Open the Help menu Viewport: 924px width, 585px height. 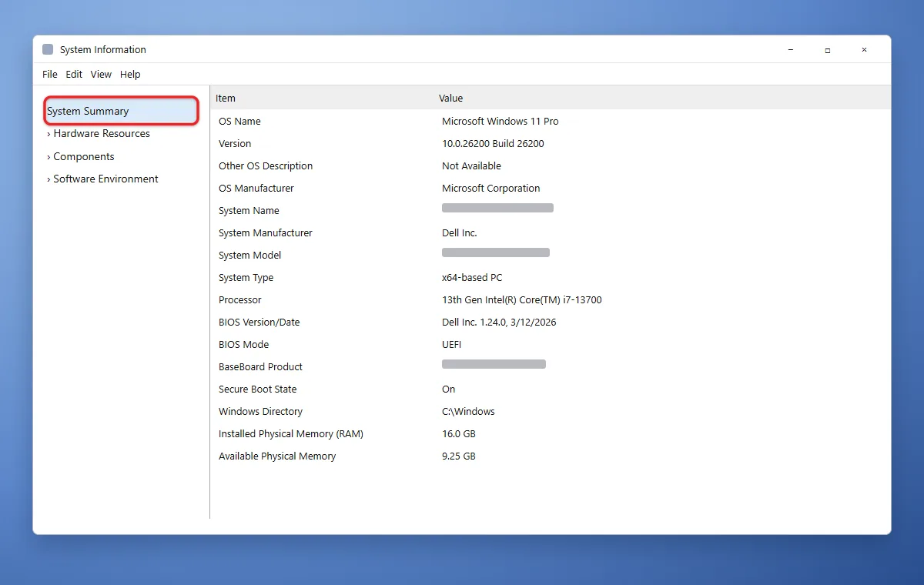coord(130,75)
